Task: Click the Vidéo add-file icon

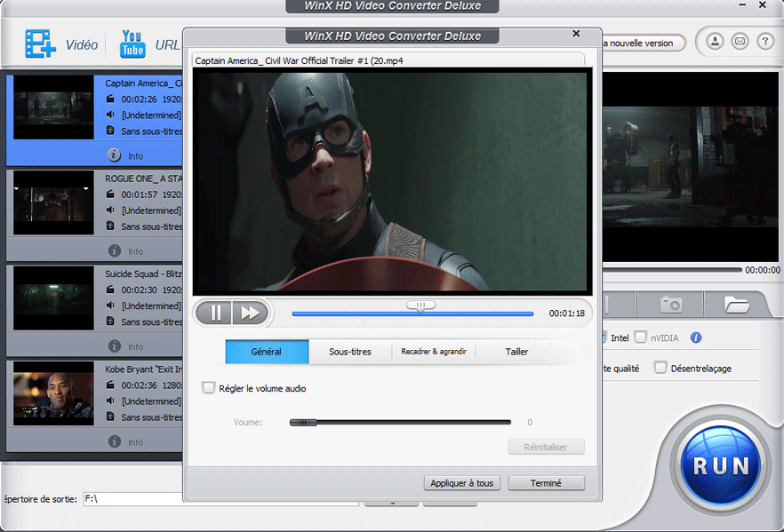Action: 41,44
